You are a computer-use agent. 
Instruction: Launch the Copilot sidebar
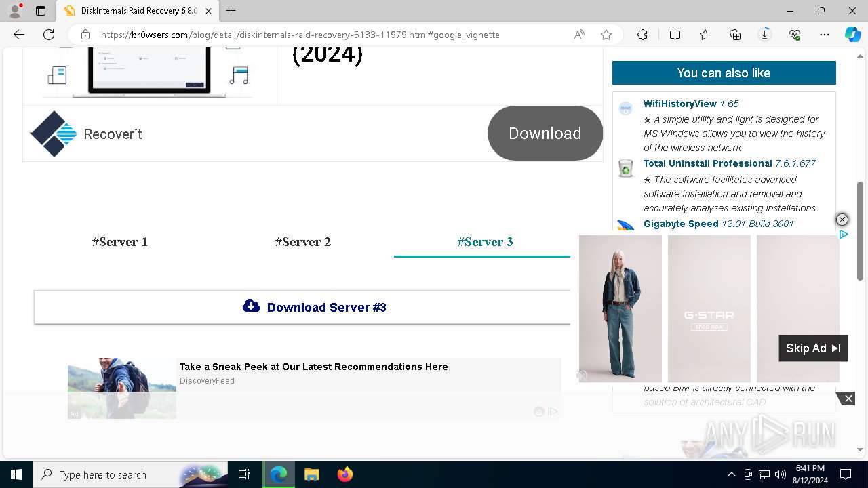click(852, 35)
